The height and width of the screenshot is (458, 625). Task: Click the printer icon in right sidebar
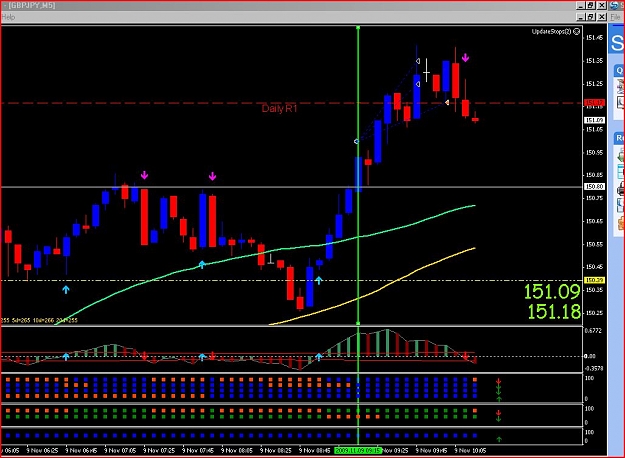pos(621,189)
